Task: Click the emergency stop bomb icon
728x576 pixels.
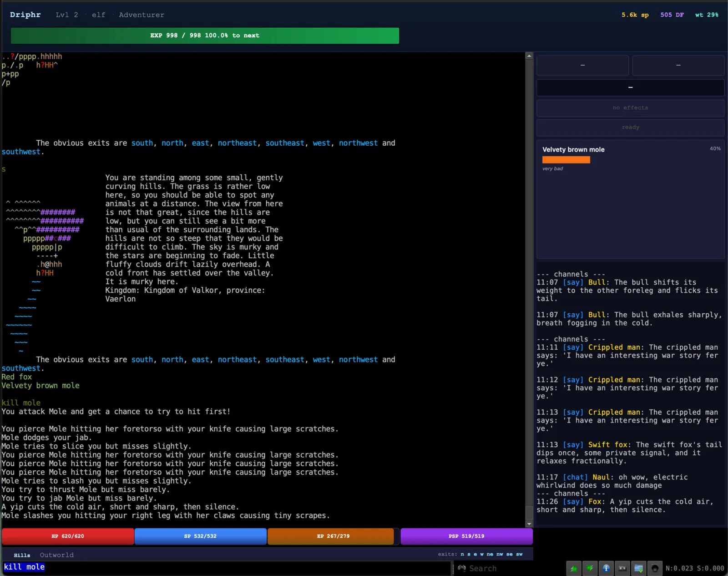Action: [x=655, y=568]
